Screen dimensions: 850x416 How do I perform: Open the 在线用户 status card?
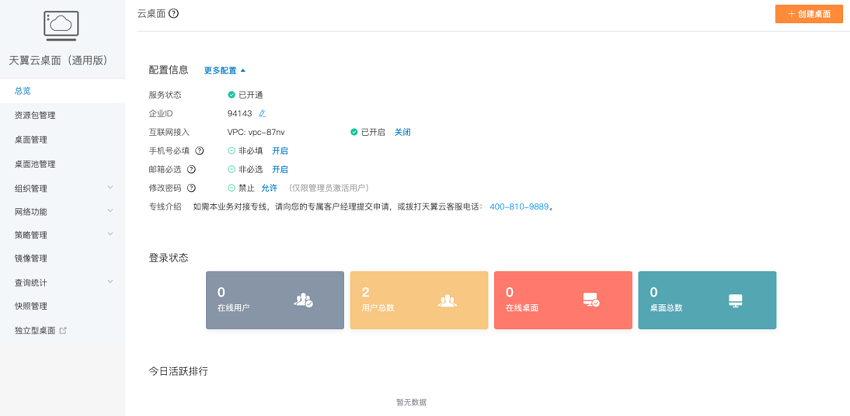click(x=275, y=300)
